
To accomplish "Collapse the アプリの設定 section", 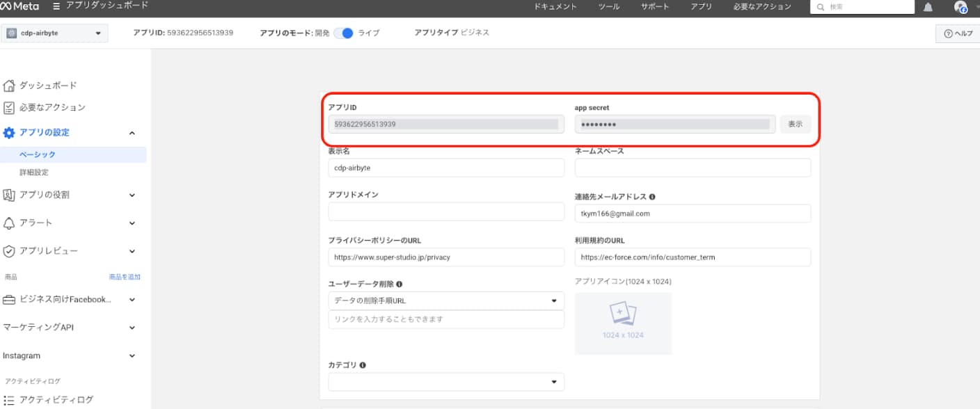I will pos(132,133).
